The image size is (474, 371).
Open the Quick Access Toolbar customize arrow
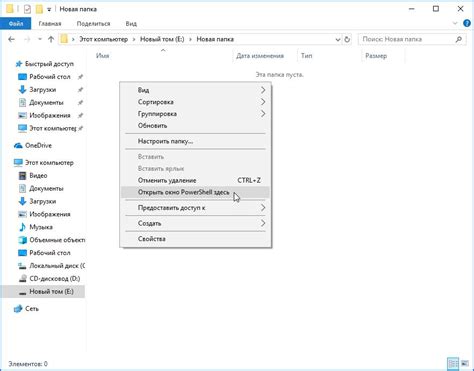point(49,9)
